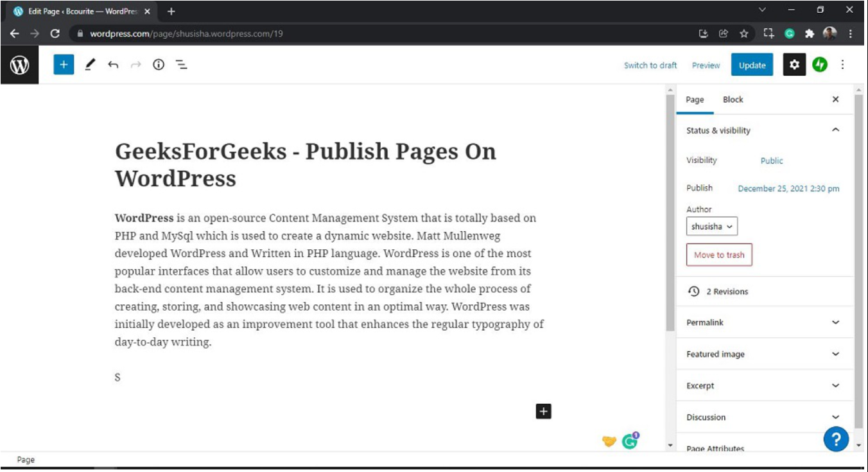Open the document details info icon

pyautogui.click(x=159, y=65)
